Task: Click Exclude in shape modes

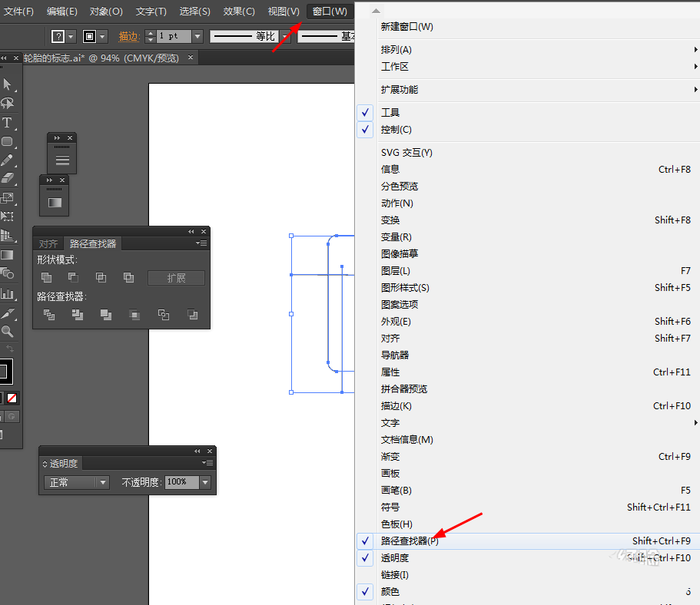Action: (128, 277)
